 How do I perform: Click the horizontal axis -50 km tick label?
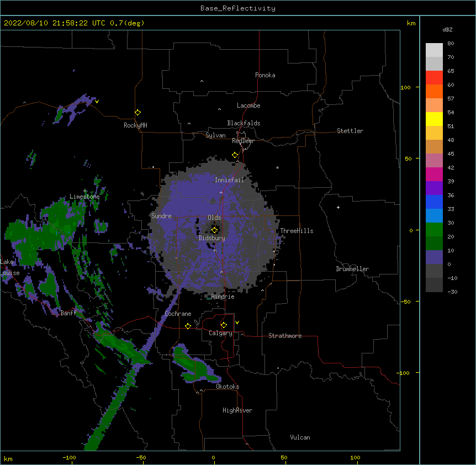(x=141, y=457)
